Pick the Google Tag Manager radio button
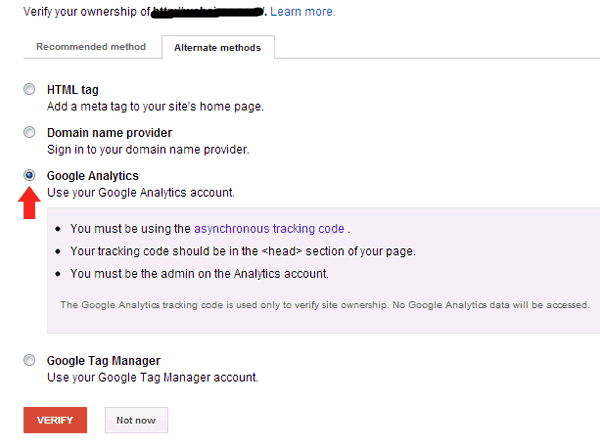 tap(29, 360)
